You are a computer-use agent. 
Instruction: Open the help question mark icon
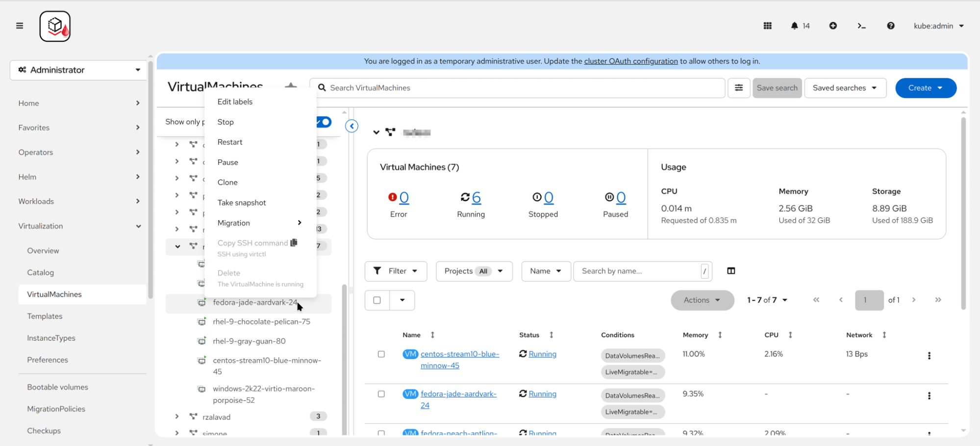pyautogui.click(x=890, y=26)
